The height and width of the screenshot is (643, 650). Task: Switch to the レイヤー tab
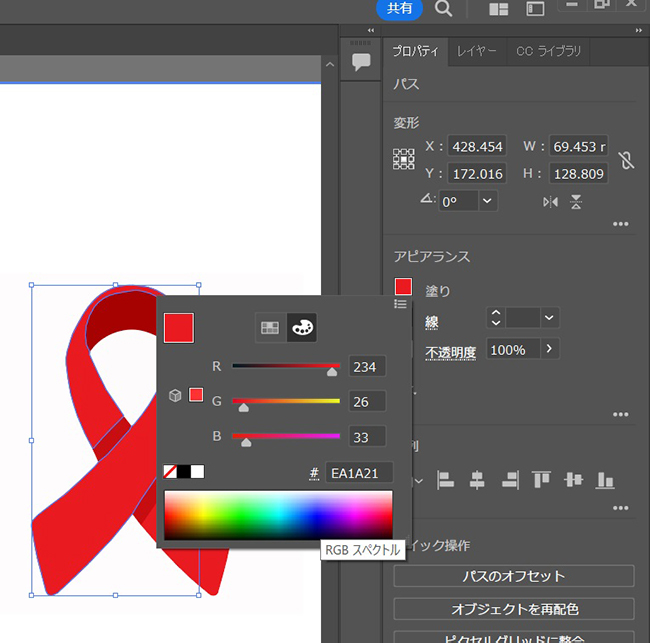(476, 51)
